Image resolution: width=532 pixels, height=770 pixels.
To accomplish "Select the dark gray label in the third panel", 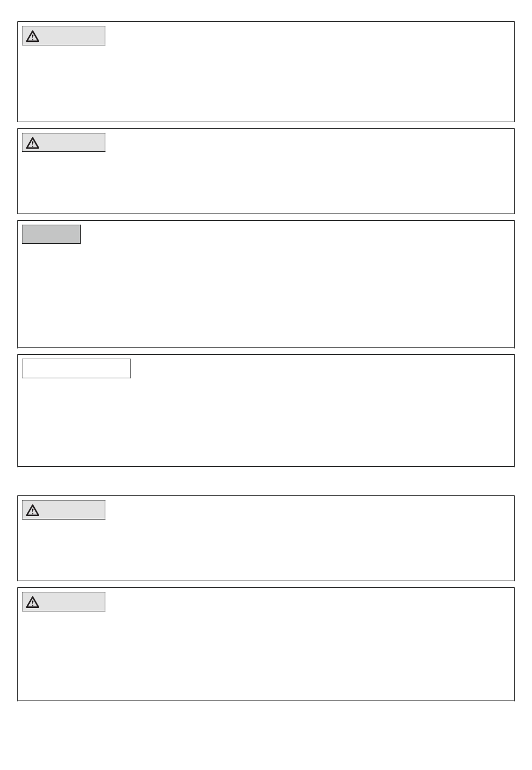I will click(x=51, y=234).
